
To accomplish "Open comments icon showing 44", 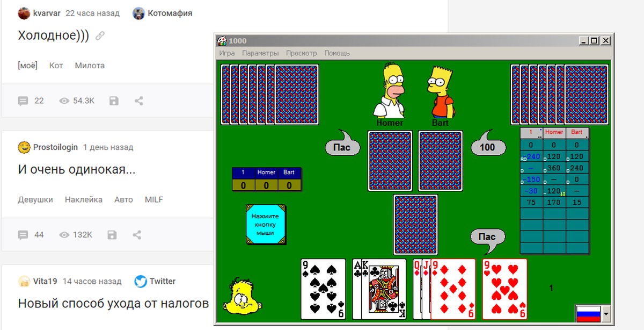I will coord(23,235).
